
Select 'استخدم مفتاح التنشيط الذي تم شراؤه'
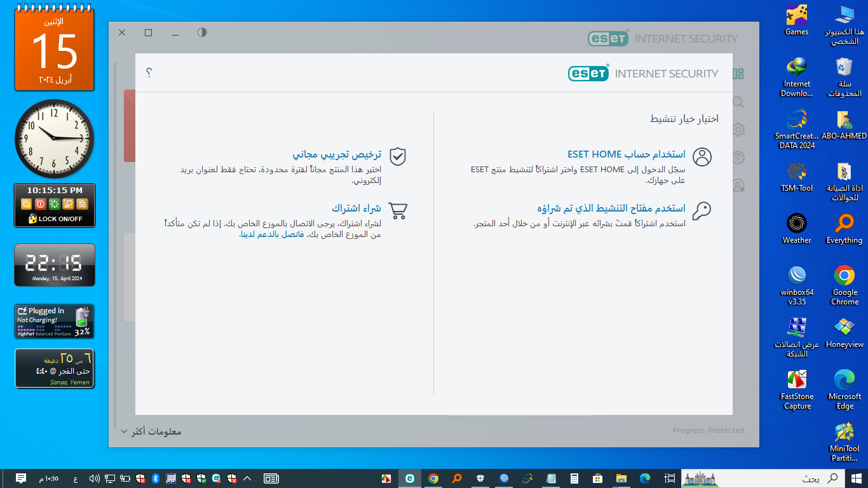[x=611, y=208]
